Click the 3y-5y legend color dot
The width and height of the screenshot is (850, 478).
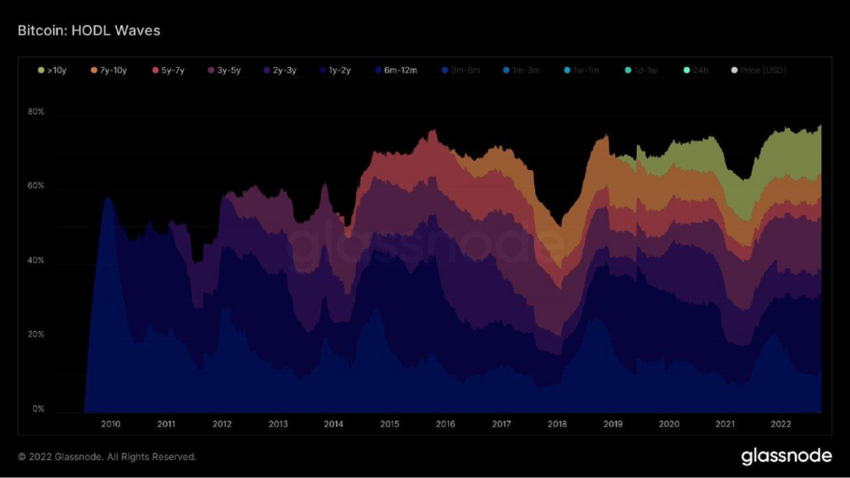pos(211,71)
